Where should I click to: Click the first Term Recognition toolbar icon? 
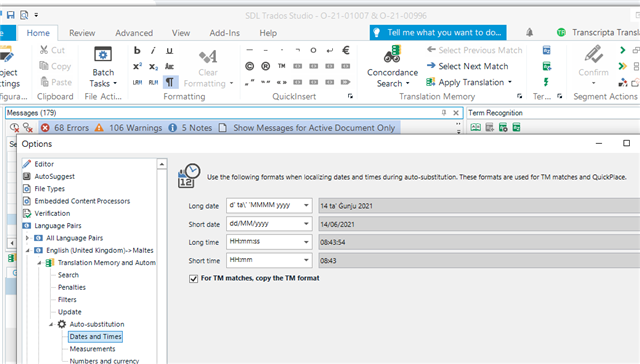(x=476, y=128)
